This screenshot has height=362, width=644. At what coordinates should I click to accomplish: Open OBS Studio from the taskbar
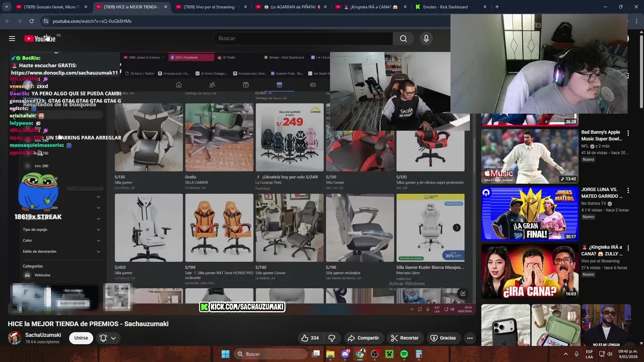(x=374, y=354)
